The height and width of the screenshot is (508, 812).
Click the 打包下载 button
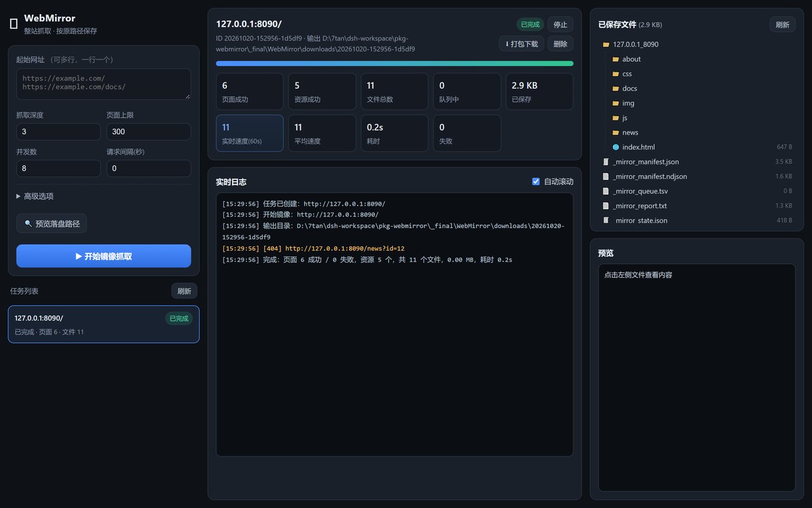[521, 44]
